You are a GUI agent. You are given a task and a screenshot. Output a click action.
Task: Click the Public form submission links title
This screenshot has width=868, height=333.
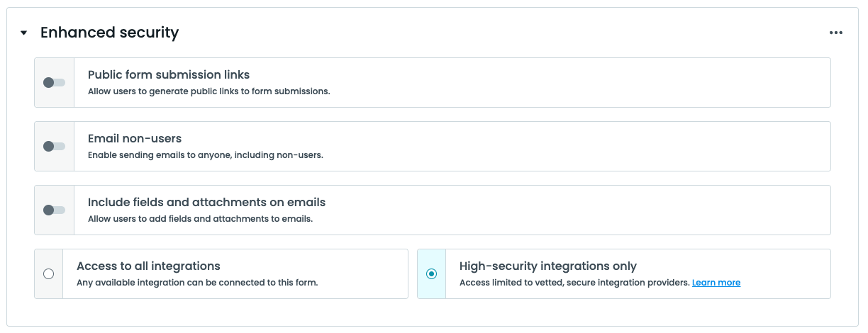coord(168,74)
